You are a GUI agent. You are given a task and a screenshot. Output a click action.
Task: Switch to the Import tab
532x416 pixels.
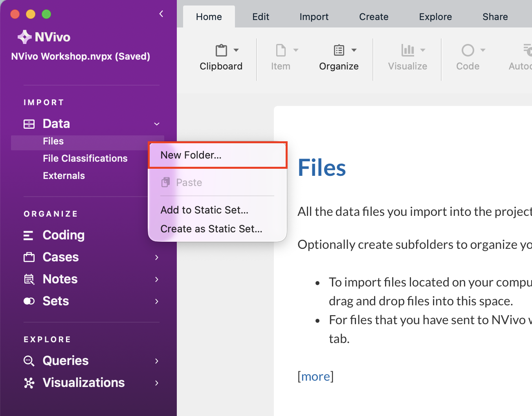[x=314, y=17]
